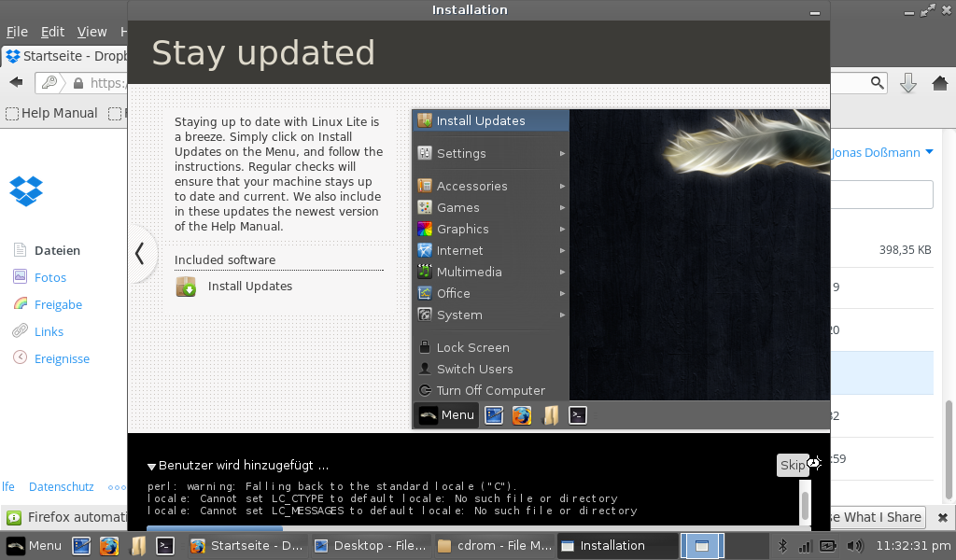The width and height of the screenshot is (956, 560).
Task: Open the Linux Lite Menu button
Action: (x=35, y=546)
